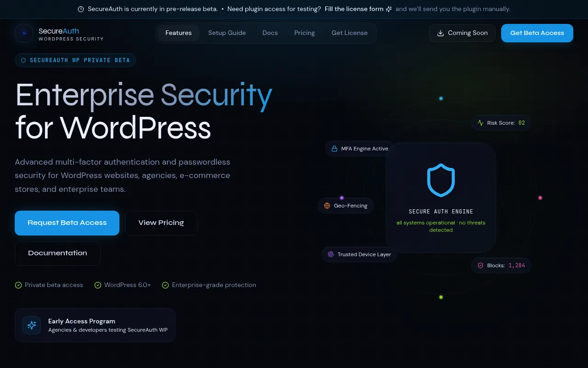Click check icon beside WordPress 6.0+
This screenshot has height=368, width=588.
98,285
